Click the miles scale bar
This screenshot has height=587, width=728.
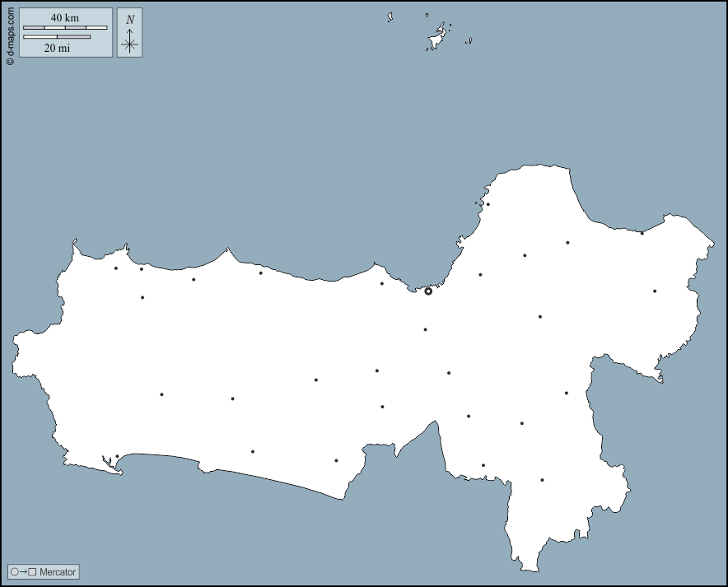click(57, 37)
